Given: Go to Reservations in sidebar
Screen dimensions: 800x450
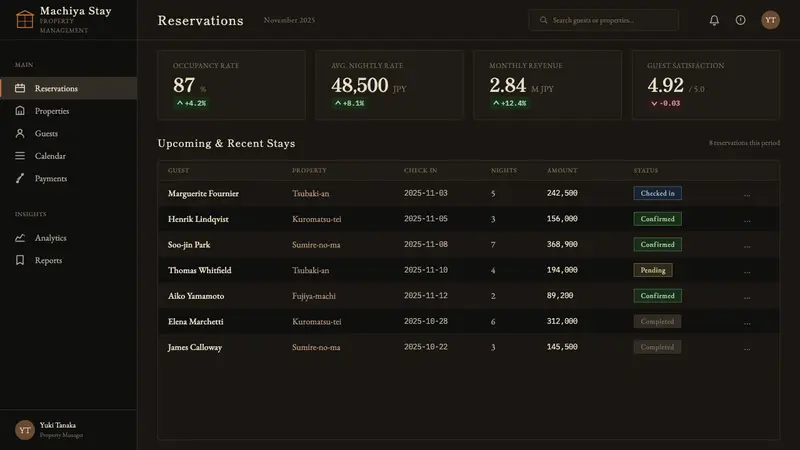Looking at the screenshot, I should [68, 88].
